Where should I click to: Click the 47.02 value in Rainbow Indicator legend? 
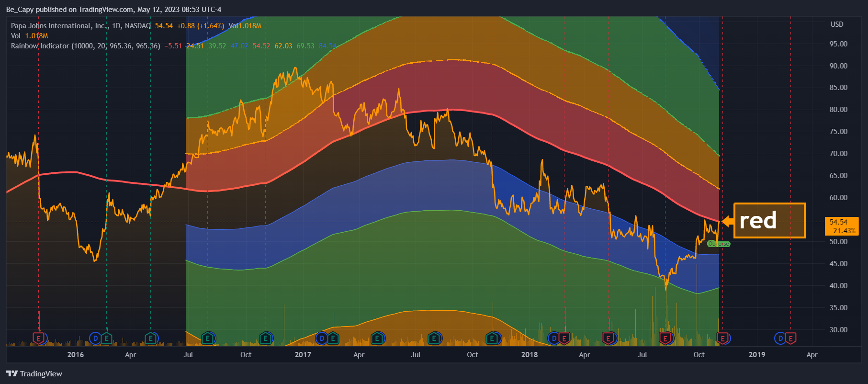[239, 46]
